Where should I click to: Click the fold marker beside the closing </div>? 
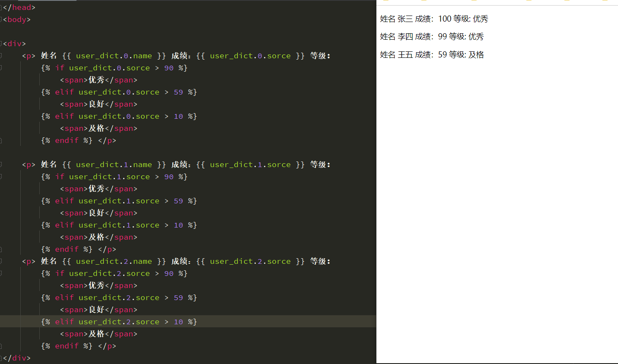tap(2, 358)
